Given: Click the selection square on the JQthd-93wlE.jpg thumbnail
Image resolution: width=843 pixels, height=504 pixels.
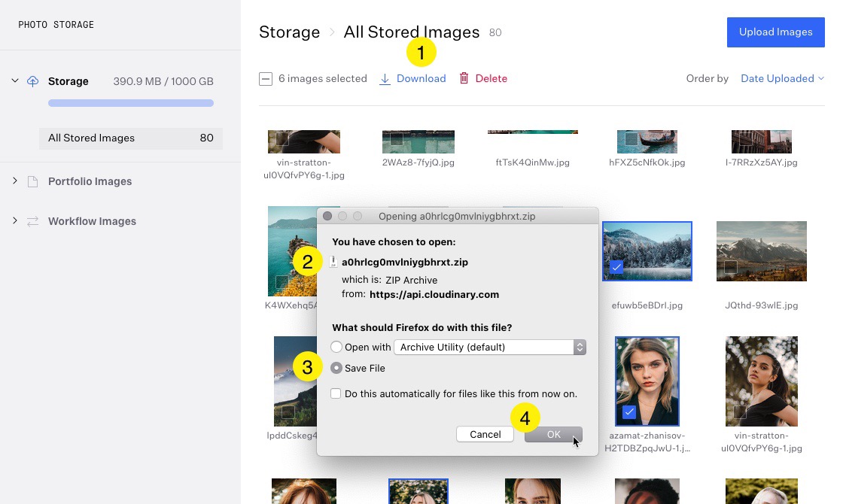Looking at the screenshot, I should pos(730,266).
